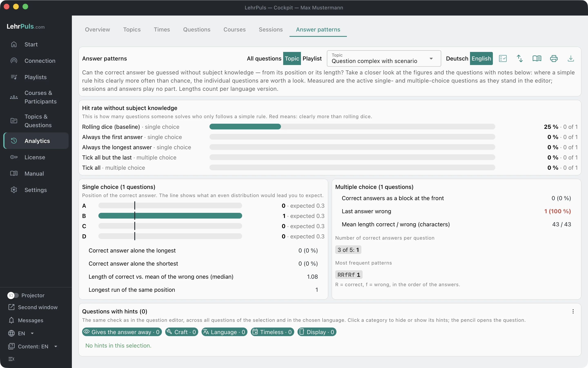
Task: Open the EN interface language dropdown
Action: click(21, 333)
